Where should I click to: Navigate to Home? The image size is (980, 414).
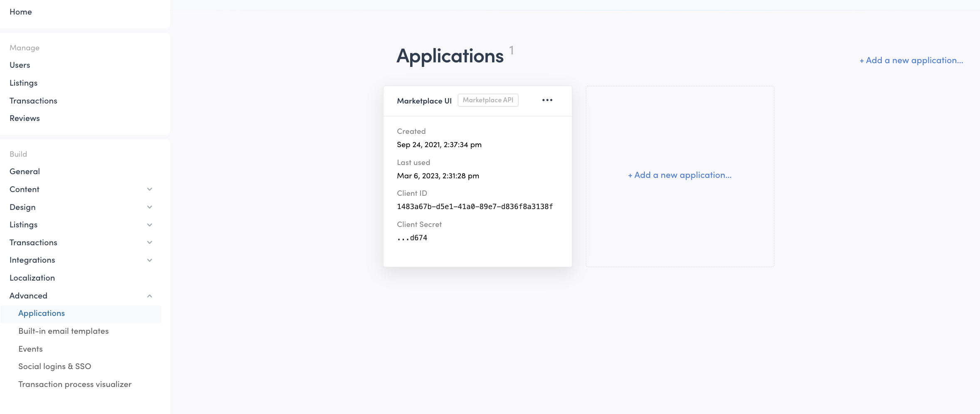point(21,12)
